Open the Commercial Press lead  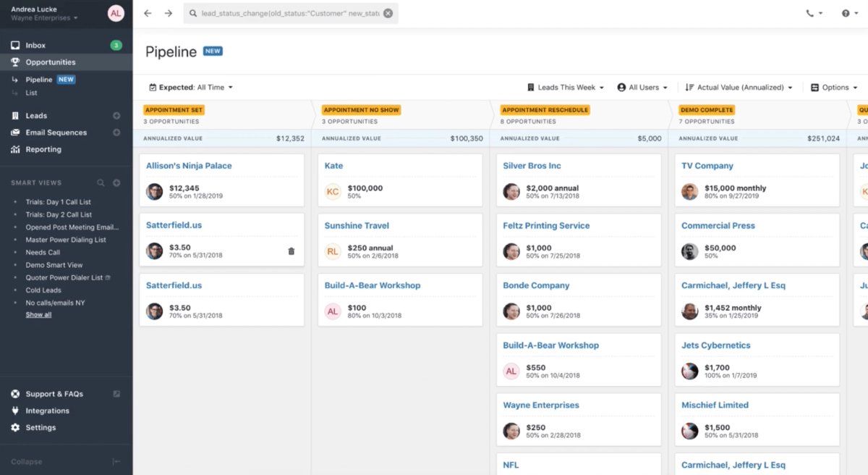click(718, 225)
